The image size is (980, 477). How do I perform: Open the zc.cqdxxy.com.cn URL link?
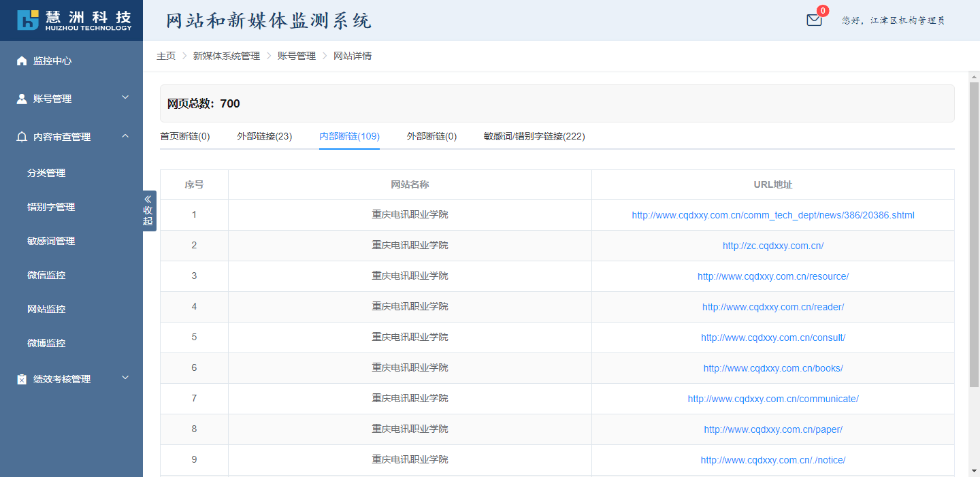[773, 246]
